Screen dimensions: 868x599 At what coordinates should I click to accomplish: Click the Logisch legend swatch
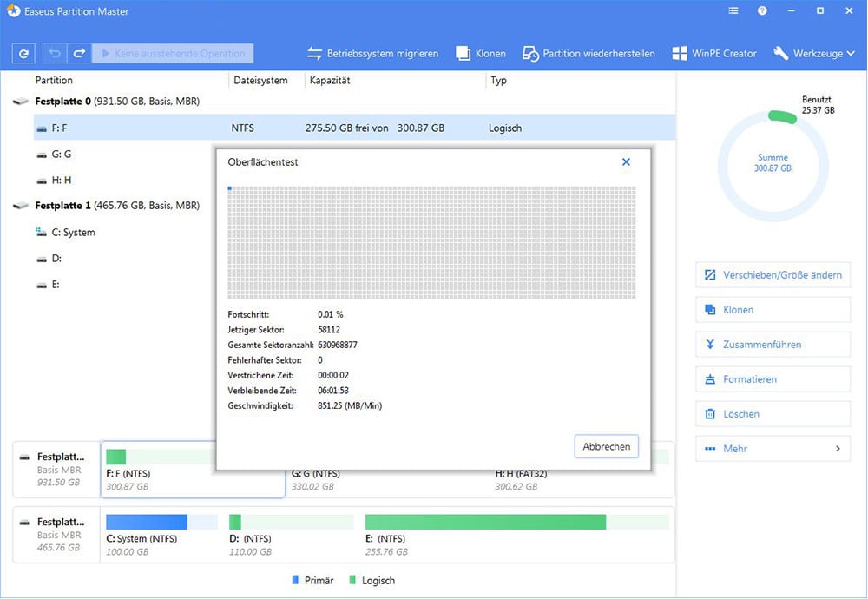(352, 580)
